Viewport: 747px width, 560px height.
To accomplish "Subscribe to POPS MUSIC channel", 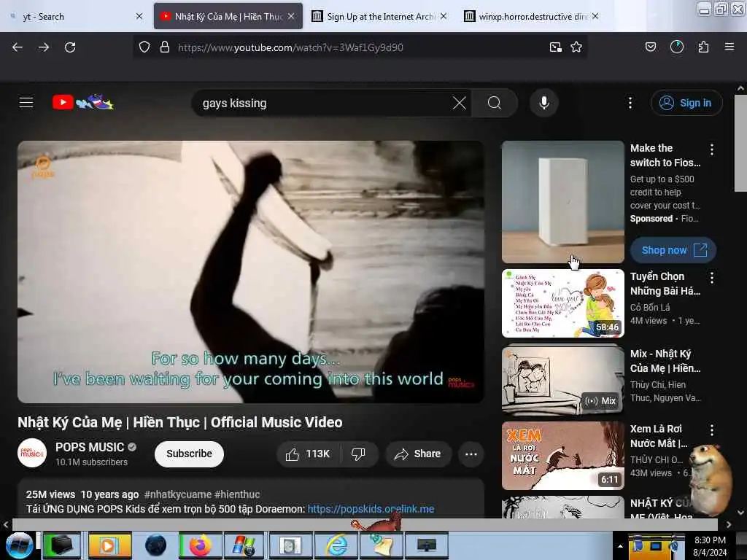I will [189, 454].
